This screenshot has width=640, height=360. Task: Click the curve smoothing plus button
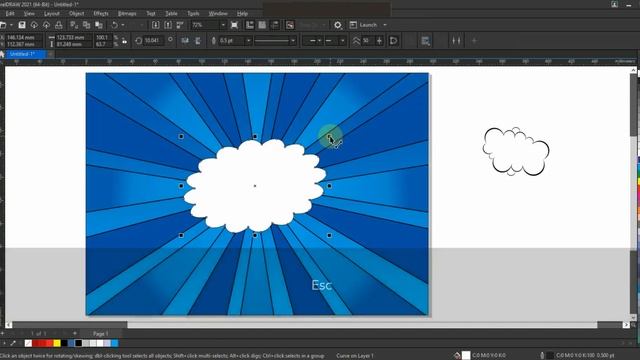tap(380, 40)
